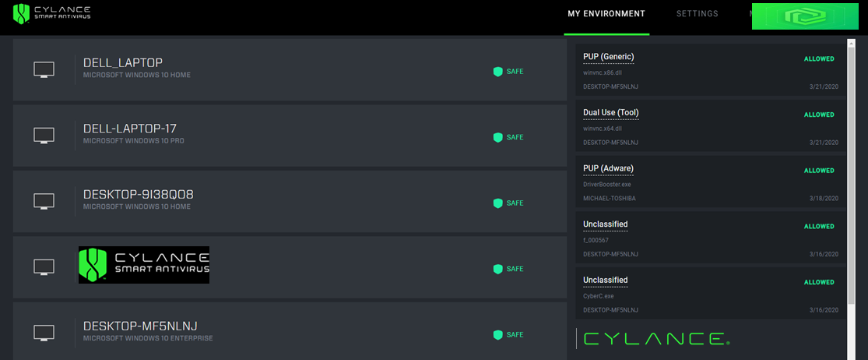The width and height of the screenshot is (868, 360).
Task: Open the PUP (Generic) threat link
Action: click(608, 57)
